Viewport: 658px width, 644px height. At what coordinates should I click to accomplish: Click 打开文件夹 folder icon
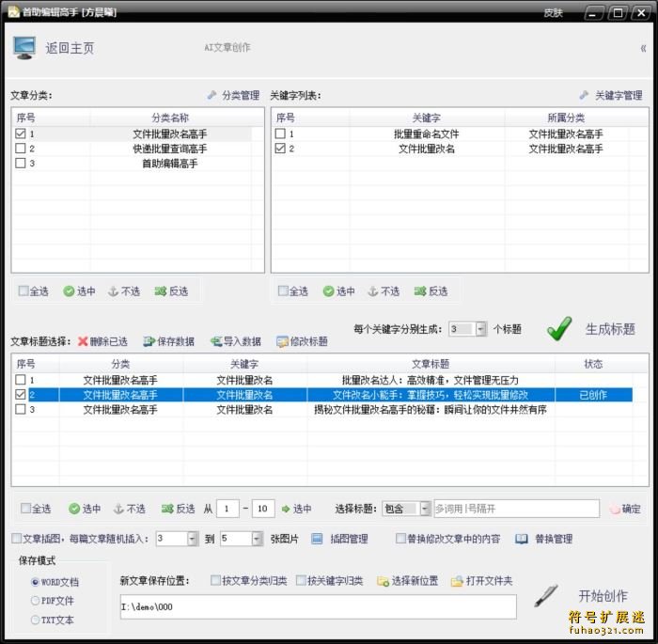[x=457, y=581]
